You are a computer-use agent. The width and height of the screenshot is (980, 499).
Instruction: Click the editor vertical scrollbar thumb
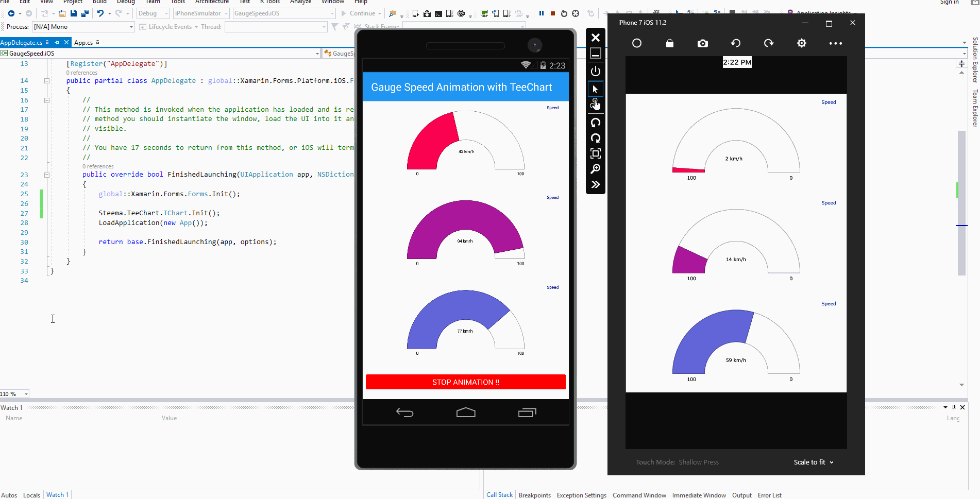click(961, 203)
